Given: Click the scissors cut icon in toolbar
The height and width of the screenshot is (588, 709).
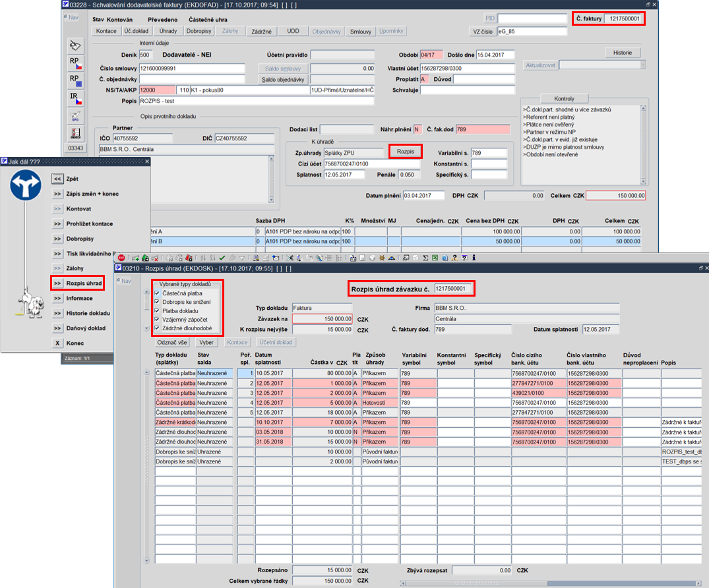Looking at the screenshot, I should click(290, 258).
